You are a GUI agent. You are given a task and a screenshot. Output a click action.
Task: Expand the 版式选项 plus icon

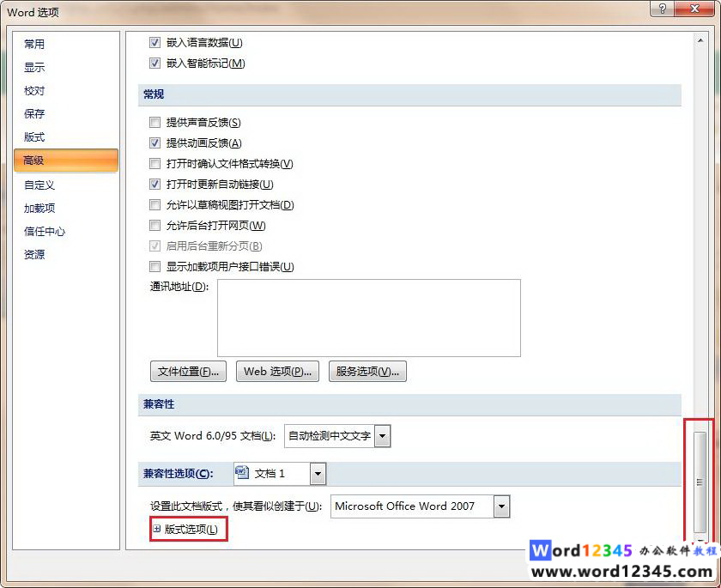pyautogui.click(x=157, y=529)
